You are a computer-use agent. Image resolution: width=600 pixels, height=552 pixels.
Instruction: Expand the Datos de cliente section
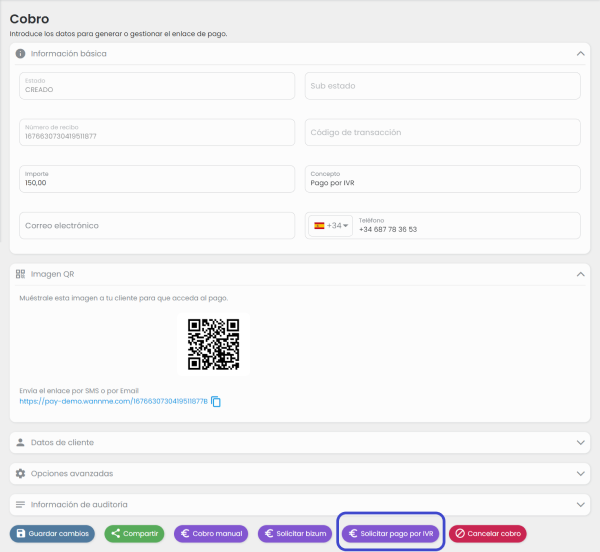pyautogui.click(x=580, y=442)
